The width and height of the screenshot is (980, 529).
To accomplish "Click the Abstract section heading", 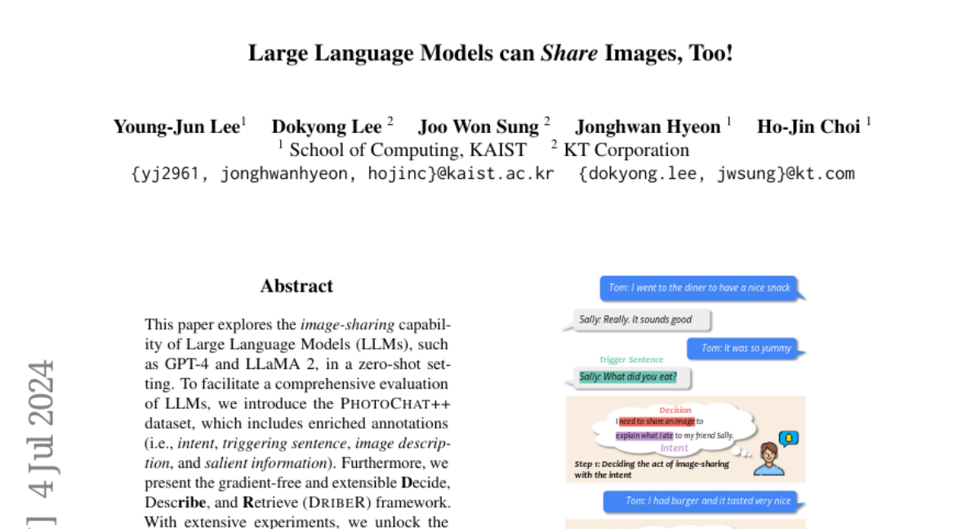I will [x=296, y=287].
